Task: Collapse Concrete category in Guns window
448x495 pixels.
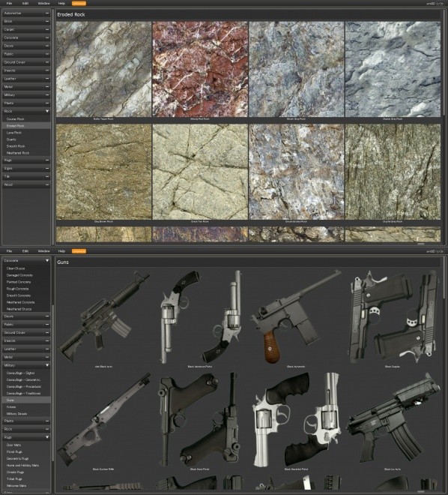Action: tap(26, 260)
